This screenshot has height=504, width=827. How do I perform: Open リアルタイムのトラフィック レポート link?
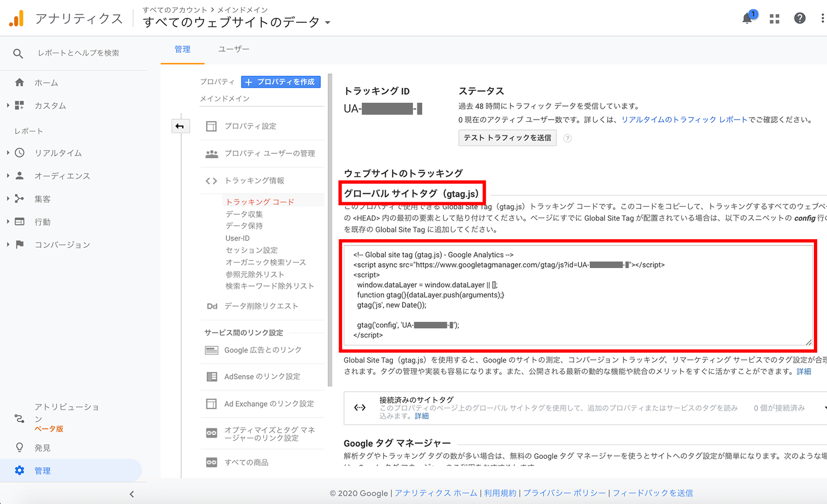click(x=684, y=120)
